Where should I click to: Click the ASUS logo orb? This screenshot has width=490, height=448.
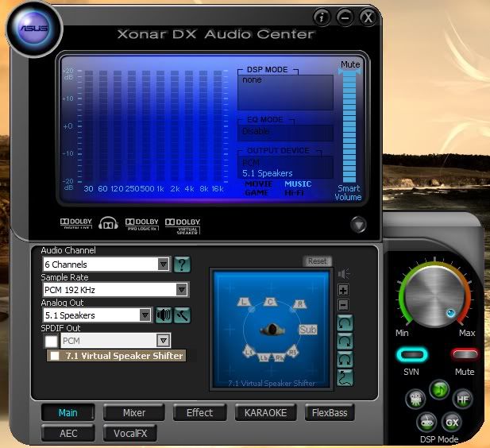click(33, 29)
